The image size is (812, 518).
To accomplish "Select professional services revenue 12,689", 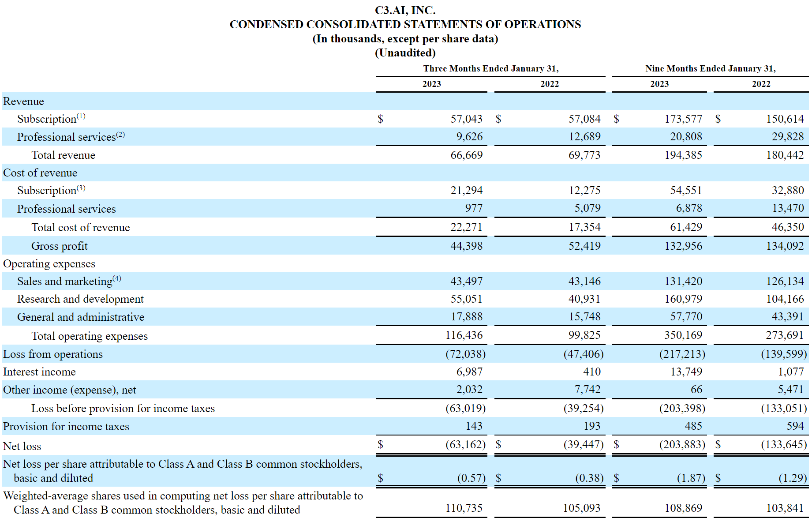I will pos(584,137).
